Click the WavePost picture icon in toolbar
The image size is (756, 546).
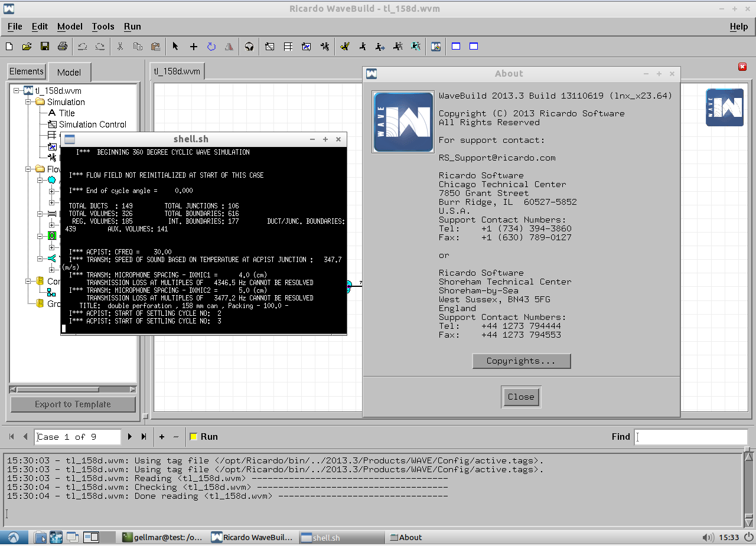[436, 46]
